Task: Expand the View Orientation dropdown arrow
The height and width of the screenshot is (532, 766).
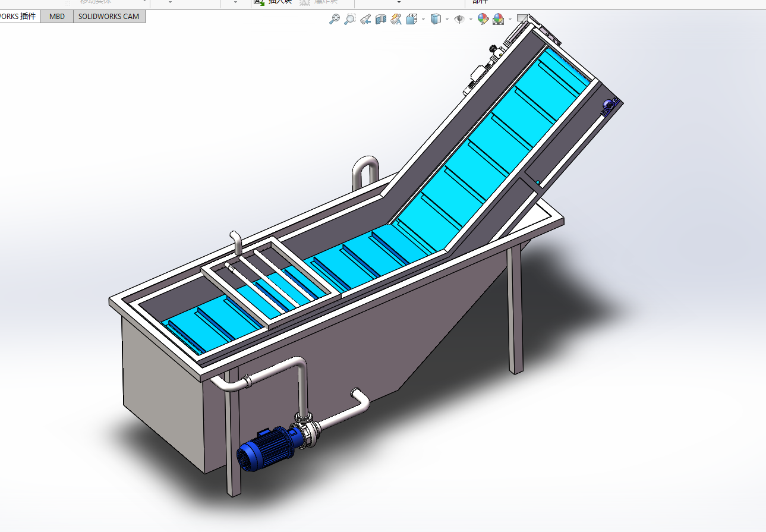Action: pyautogui.click(x=423, y=19)
